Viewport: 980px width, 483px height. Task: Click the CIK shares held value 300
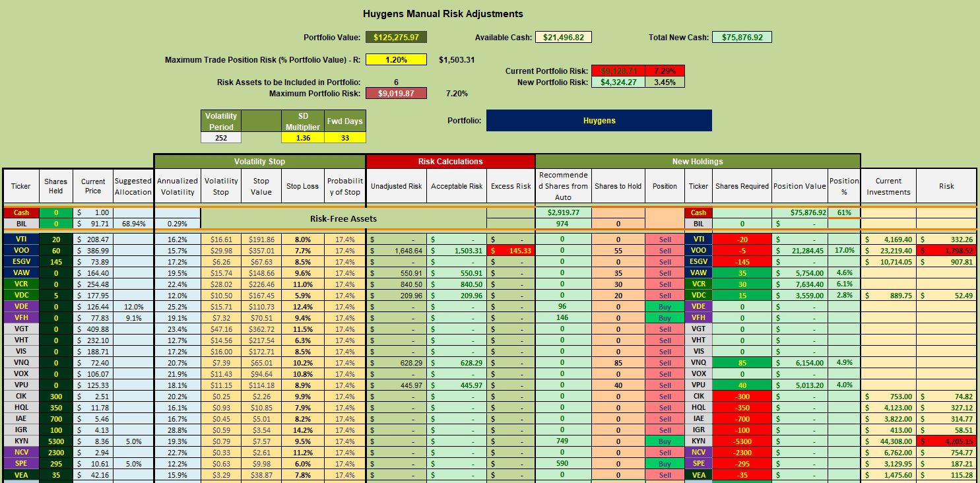point(55,397)
